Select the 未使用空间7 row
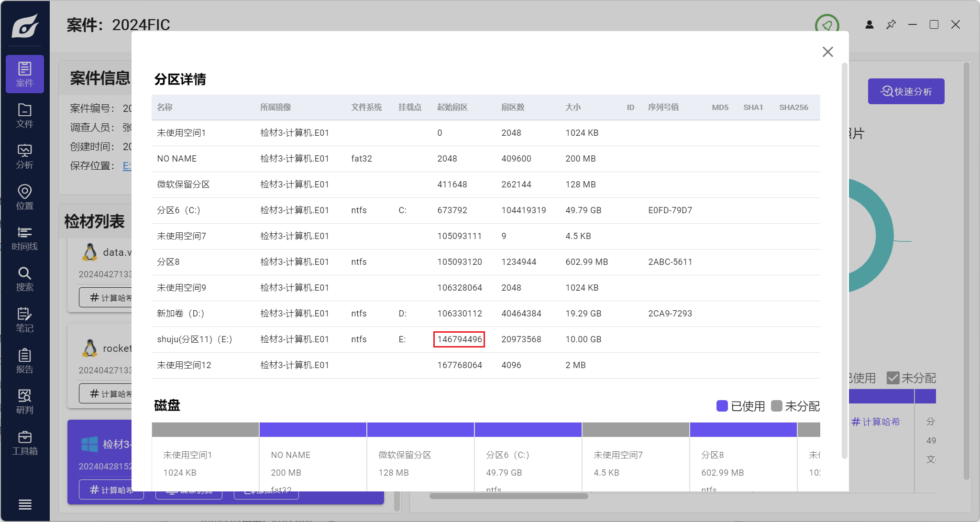Screen dimensions: 980x522 pos(485,236)
